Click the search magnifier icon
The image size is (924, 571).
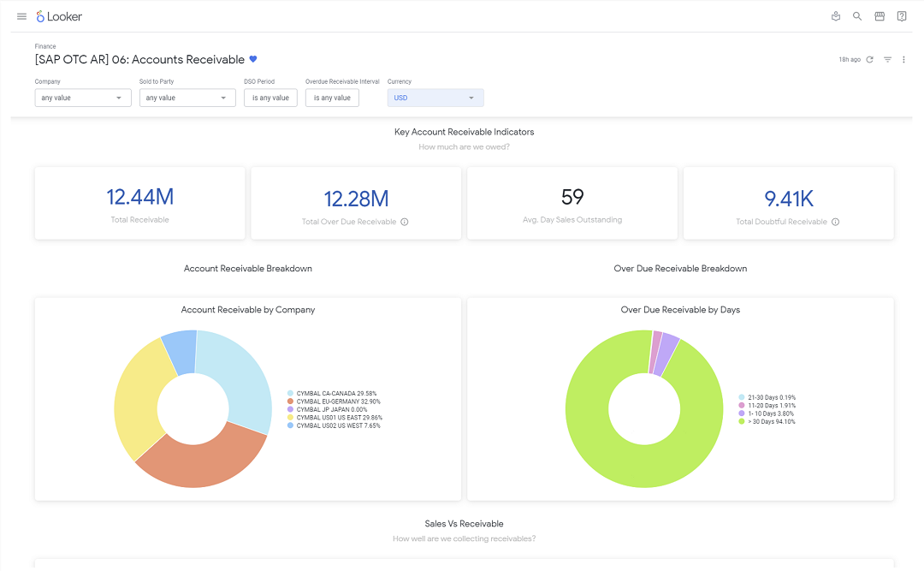click(857, 16)
